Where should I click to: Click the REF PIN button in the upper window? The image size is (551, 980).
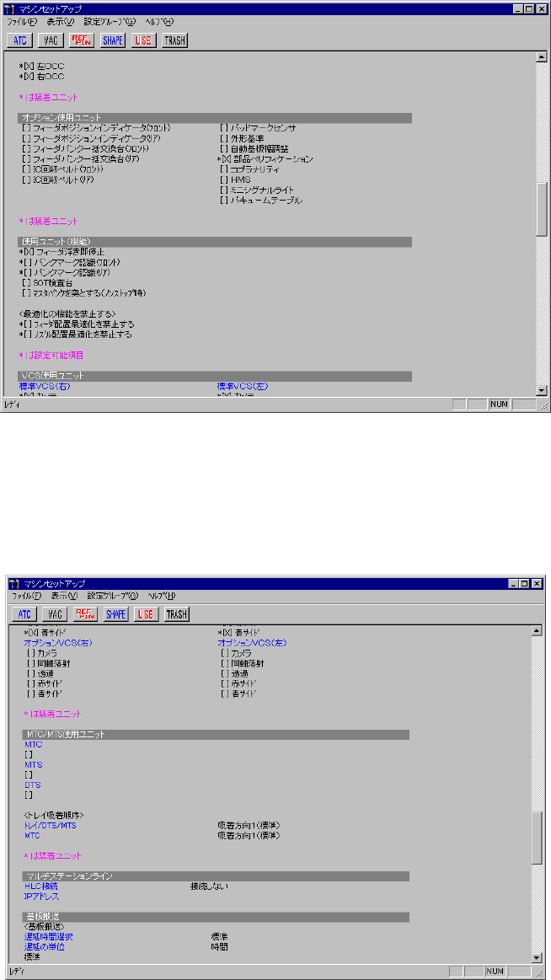(x=81, y=40)
